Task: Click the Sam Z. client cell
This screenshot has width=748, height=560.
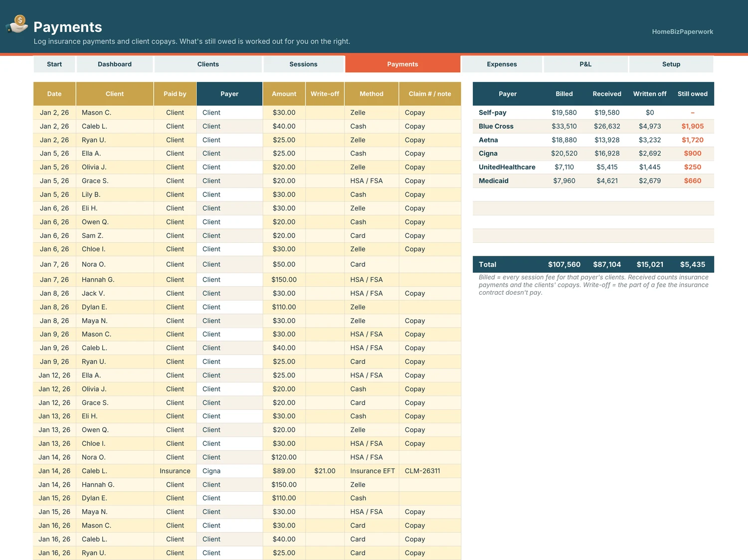Action: [x=115, y=235]
